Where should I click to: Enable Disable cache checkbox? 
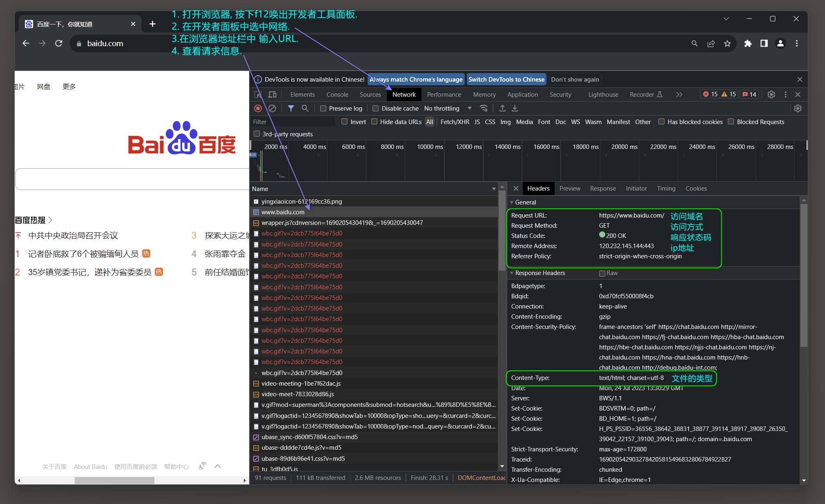coord(376,109)
